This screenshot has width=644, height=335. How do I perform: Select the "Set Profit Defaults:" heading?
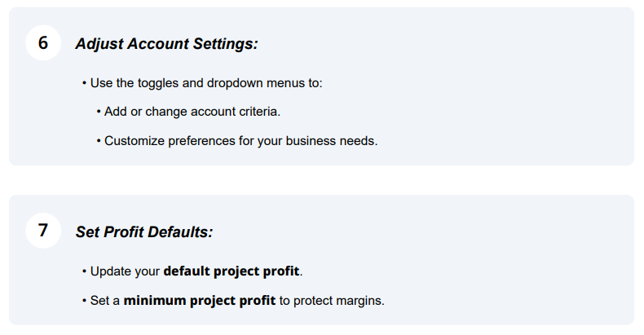click(143, 231)
